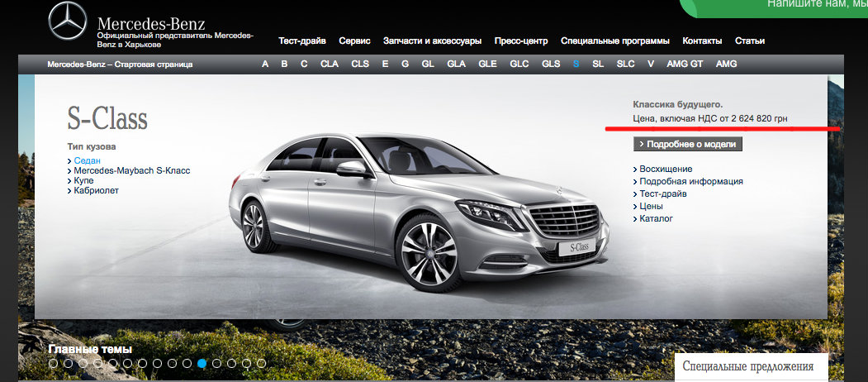The width and height of the screenshot is (868, 382).
Task: Select the fourth carousel slide dot
Action: tap(98, 364)
